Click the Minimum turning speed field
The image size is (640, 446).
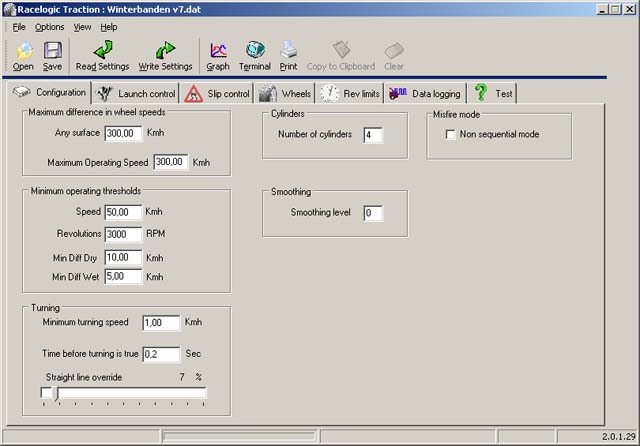[x=161, y=323]
